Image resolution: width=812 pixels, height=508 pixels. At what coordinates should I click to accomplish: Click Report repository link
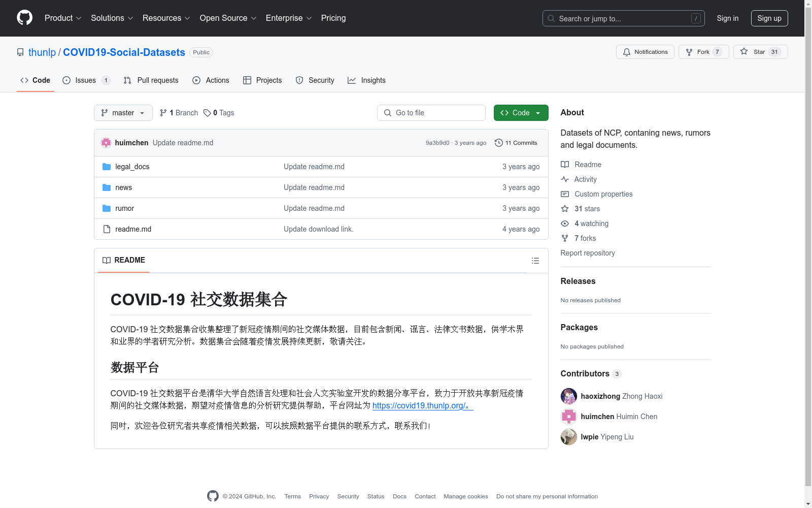tap(588, 253)
